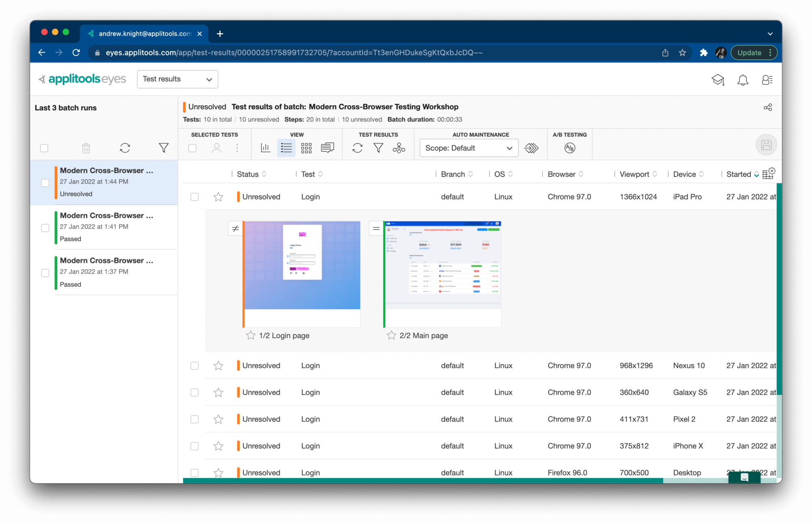This screenshot has width=812, height=523.
Task: Select the 1:41 PM passed batch checkbox
Action: coord(45,228)
